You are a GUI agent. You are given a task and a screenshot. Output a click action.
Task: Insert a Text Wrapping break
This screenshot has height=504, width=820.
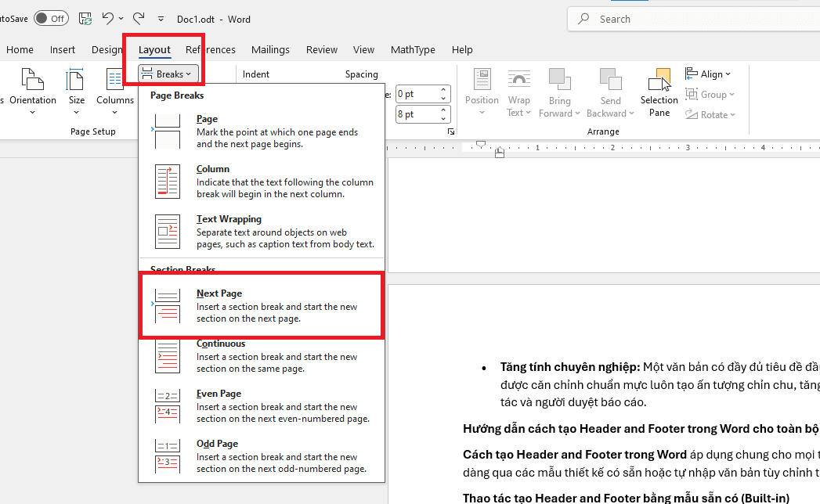tap(262, 231)
